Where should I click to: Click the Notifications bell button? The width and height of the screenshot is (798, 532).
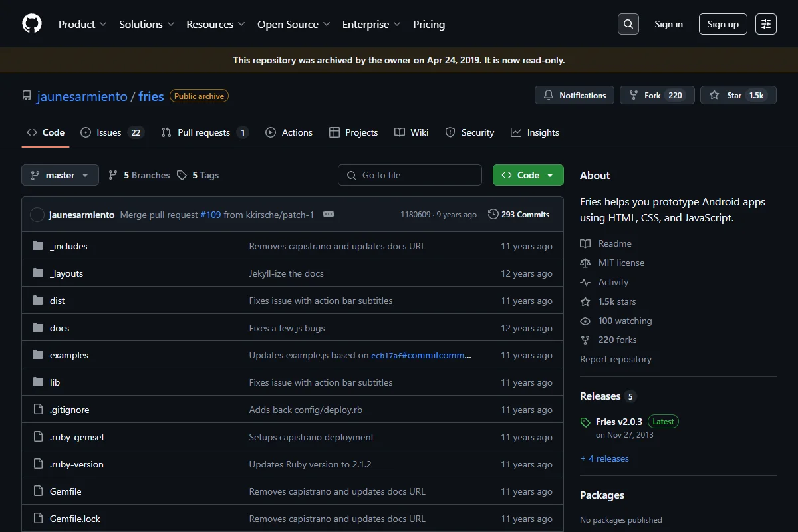pyautogui.click(x=575, y=95)
